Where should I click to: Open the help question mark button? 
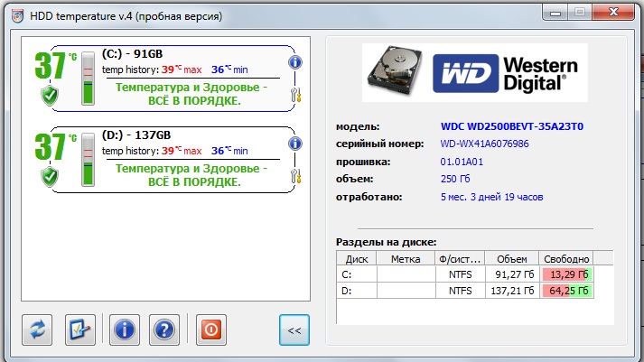[164, 330]
